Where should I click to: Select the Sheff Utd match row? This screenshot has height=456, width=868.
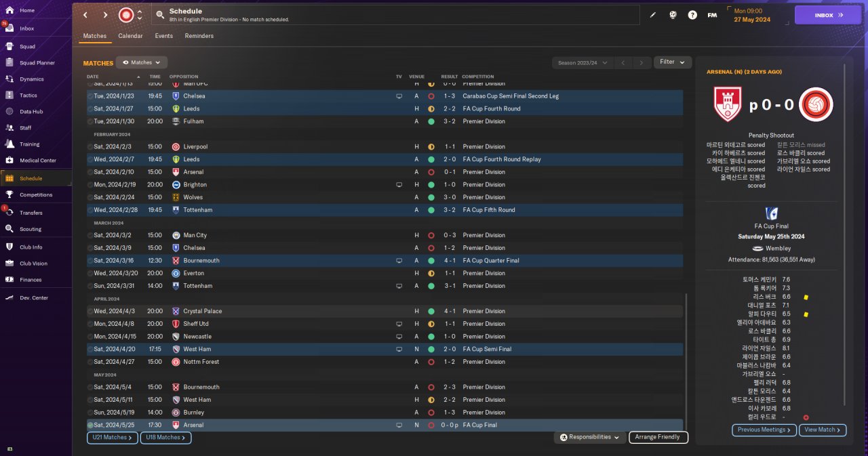pos(384,324)
